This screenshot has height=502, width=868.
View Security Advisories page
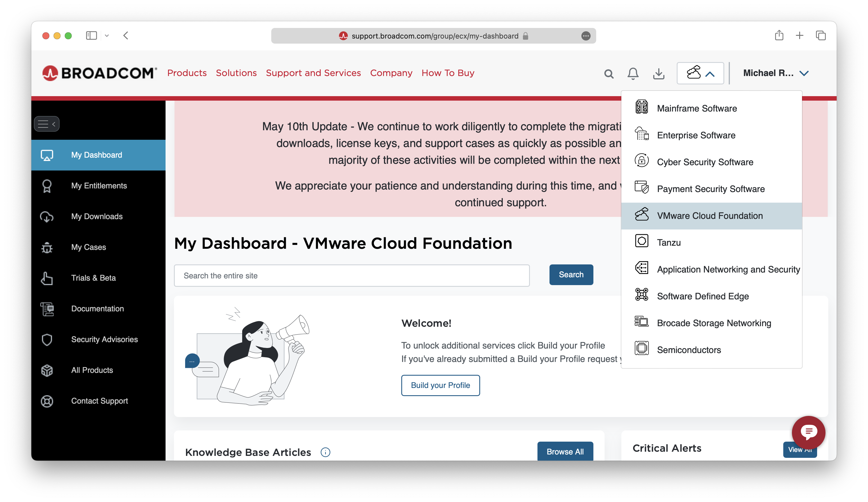[x=98, y=340]
